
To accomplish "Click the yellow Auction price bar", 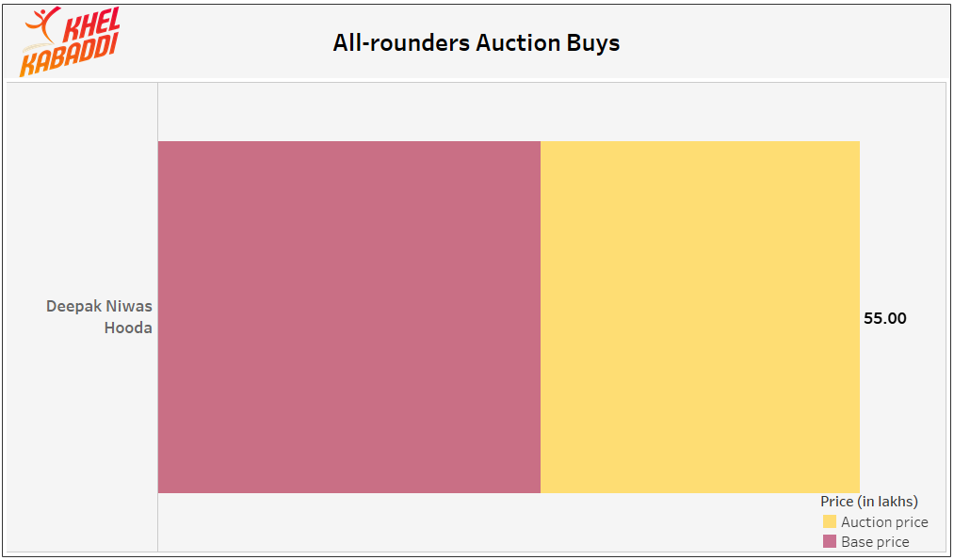I will pos(700,317).
